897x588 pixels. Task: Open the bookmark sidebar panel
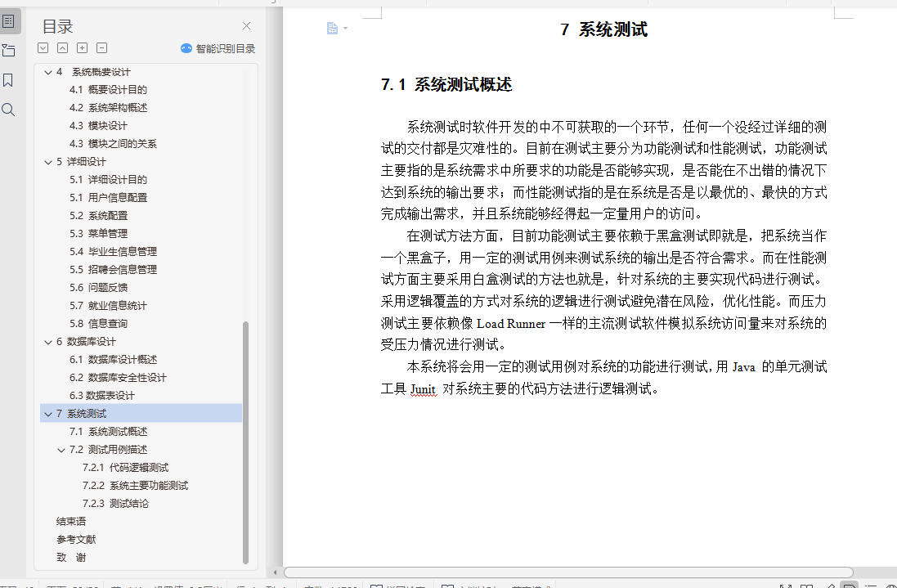(x=8, y=80)
